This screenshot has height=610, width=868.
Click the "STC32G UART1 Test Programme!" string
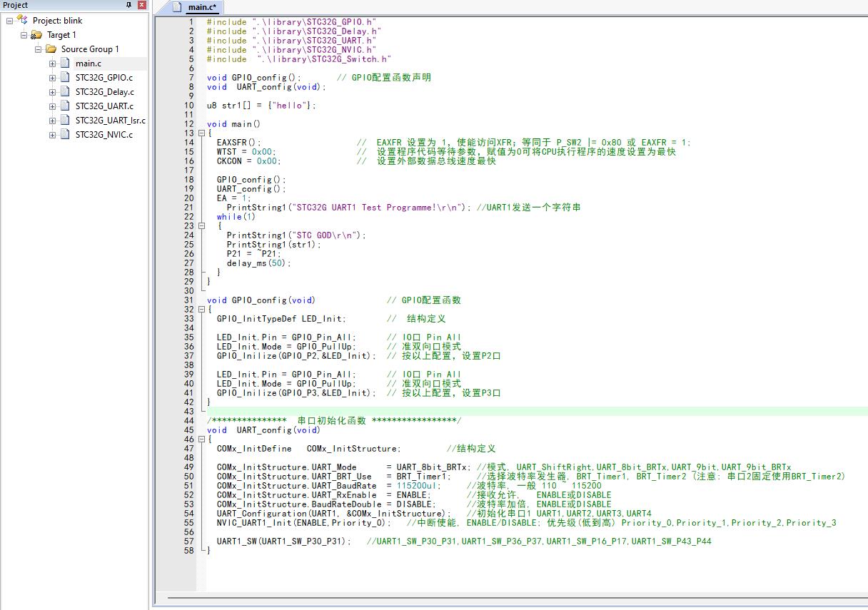point(375,208)
